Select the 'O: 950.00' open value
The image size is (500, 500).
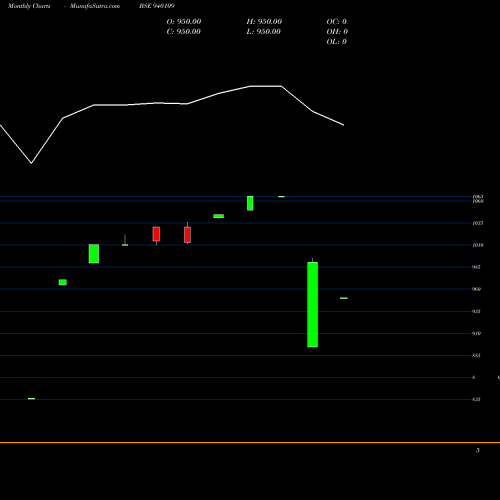coord(184,22)
